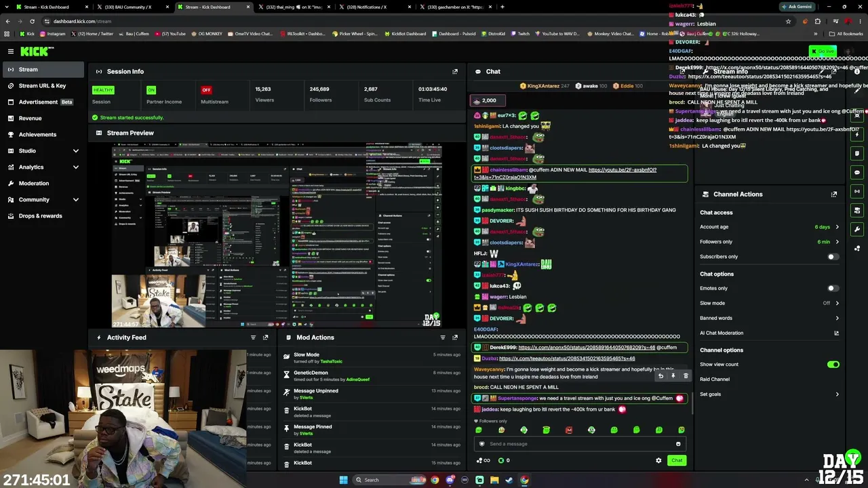Pop out the Activity Feed panel
This screenshot has width=868, height=488.
point(265,338)
